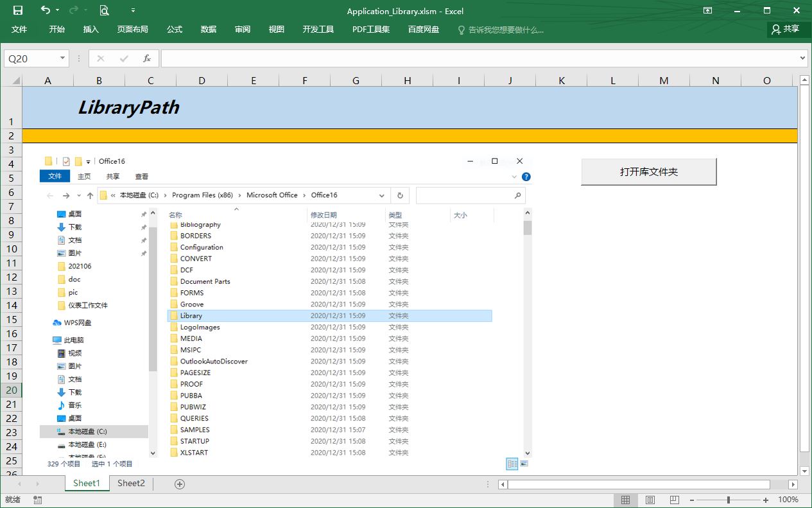Undo the last action
The width and height of the screenshot is (812, 508).
point(45,10)
